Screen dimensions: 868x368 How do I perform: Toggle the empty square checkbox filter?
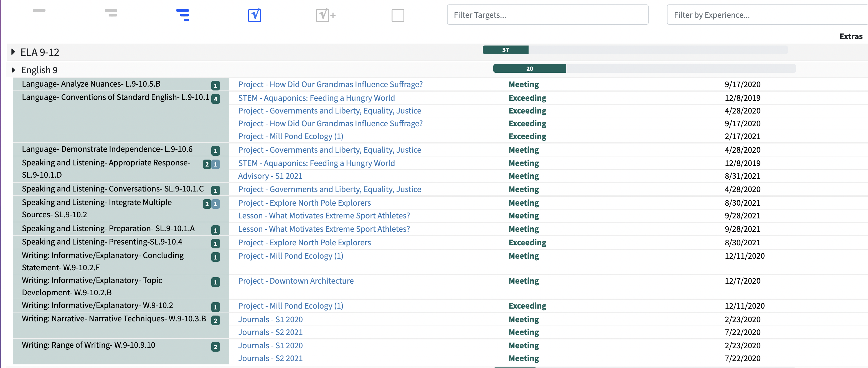(x=398, y=16)
